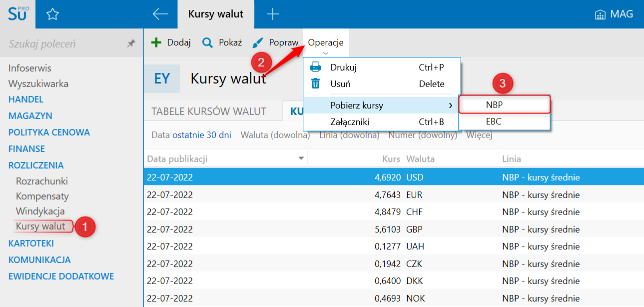The width and height of the screenshot is (644, 307).
Task: Select Drukuj from the Operacje menu
Action: tap(382, 67)
